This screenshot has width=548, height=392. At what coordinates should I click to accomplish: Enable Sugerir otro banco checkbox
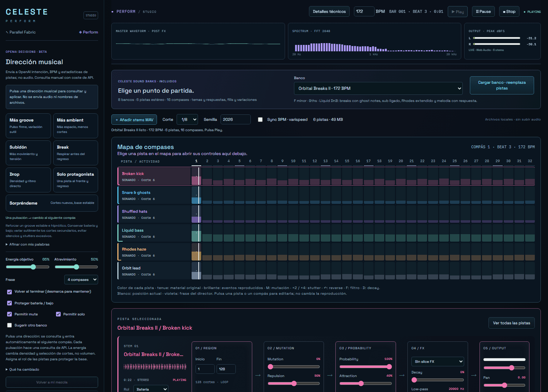pyautogui.click(x=10, y=325)
